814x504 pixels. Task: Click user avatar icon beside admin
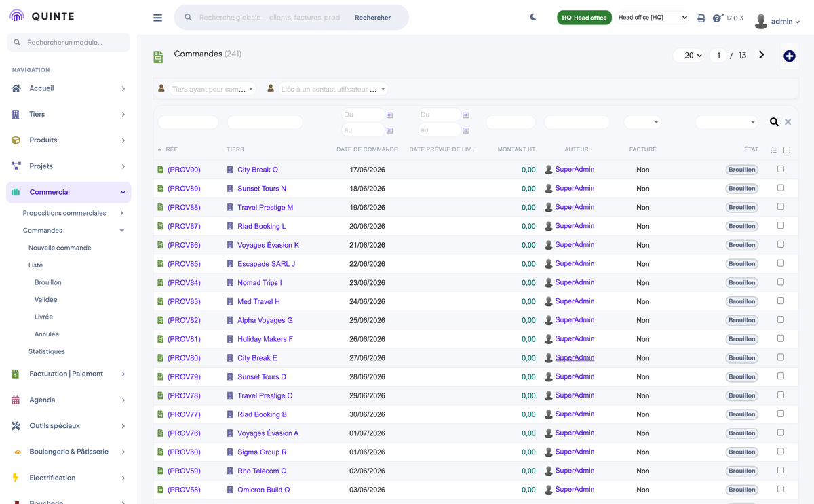[x=761, y=22]
